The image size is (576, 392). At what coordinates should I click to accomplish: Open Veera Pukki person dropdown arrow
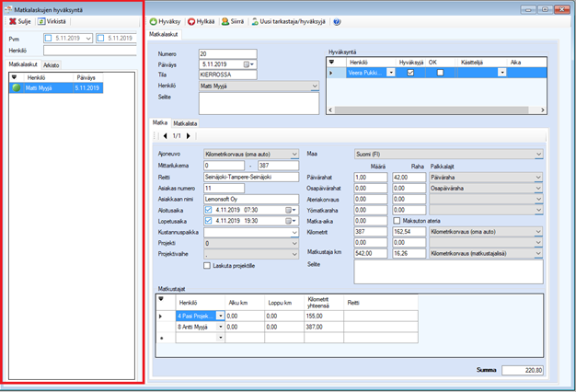pyautogui.click(x=391, y=73)
